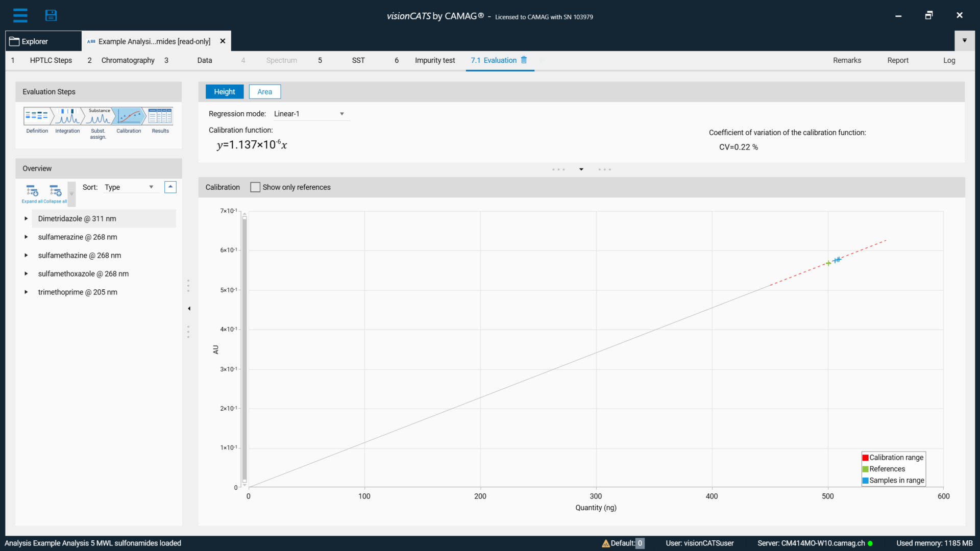Open the Report tab

pyautogui.click(x=898, y=60)
